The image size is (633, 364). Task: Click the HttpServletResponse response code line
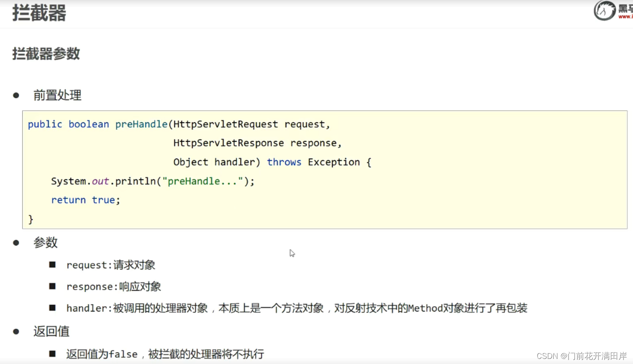pyautogui.click(x=257, y=143)
